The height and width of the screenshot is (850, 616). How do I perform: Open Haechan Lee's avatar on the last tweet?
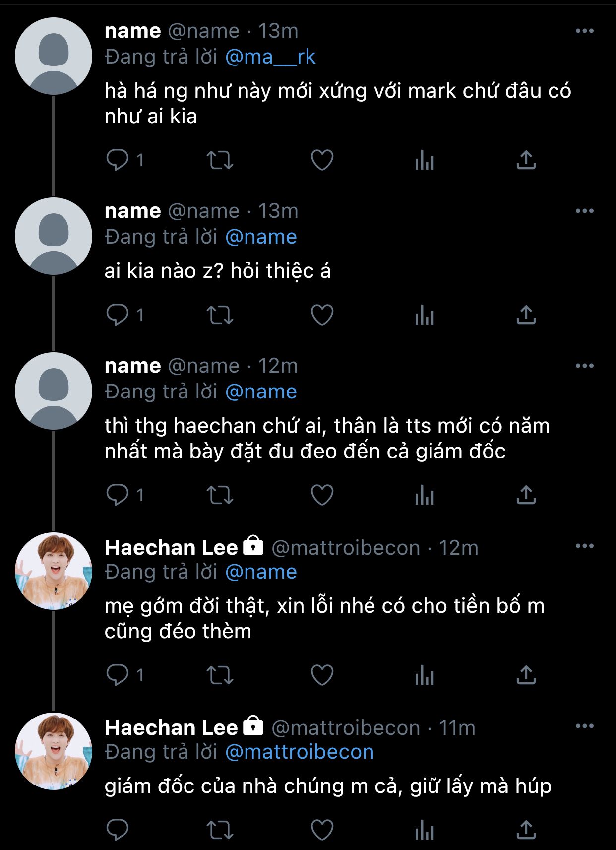tap(54, 751)
